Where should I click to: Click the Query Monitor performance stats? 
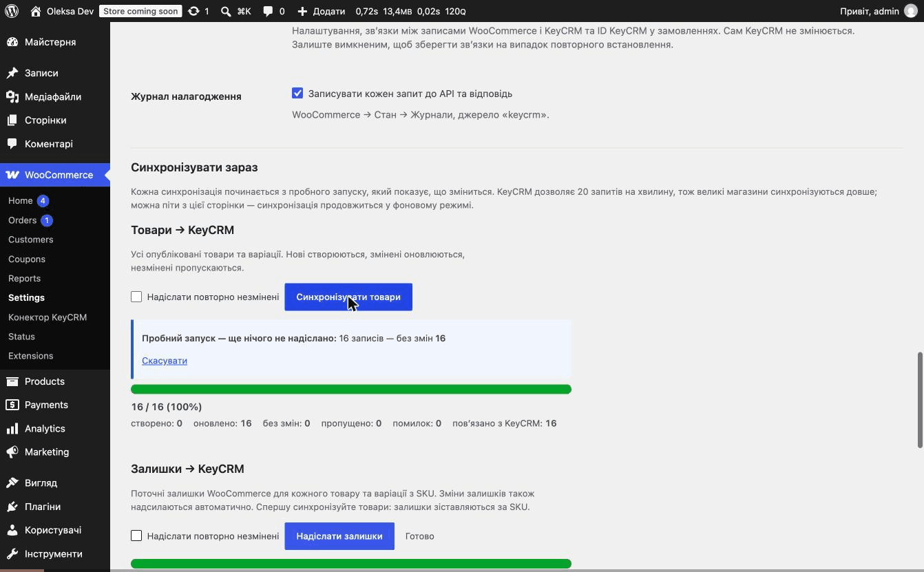[x=411, y=11]
